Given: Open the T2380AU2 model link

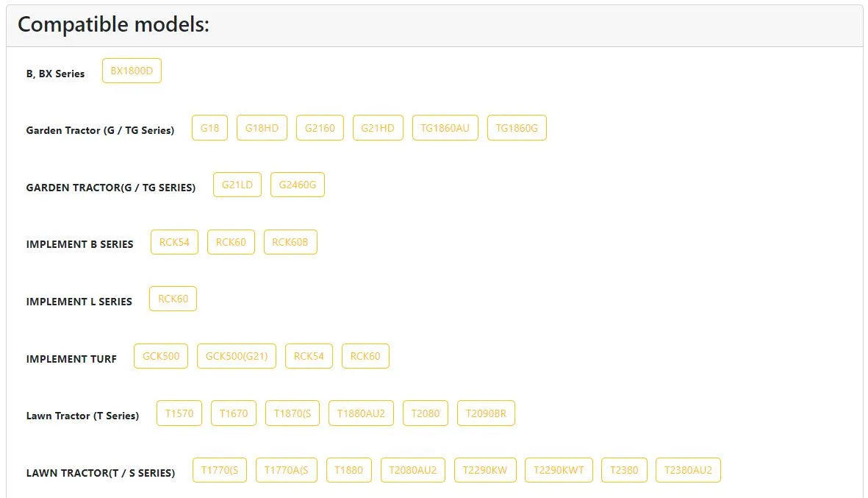Looking at the screenshot, I should (x=688, y=470).
